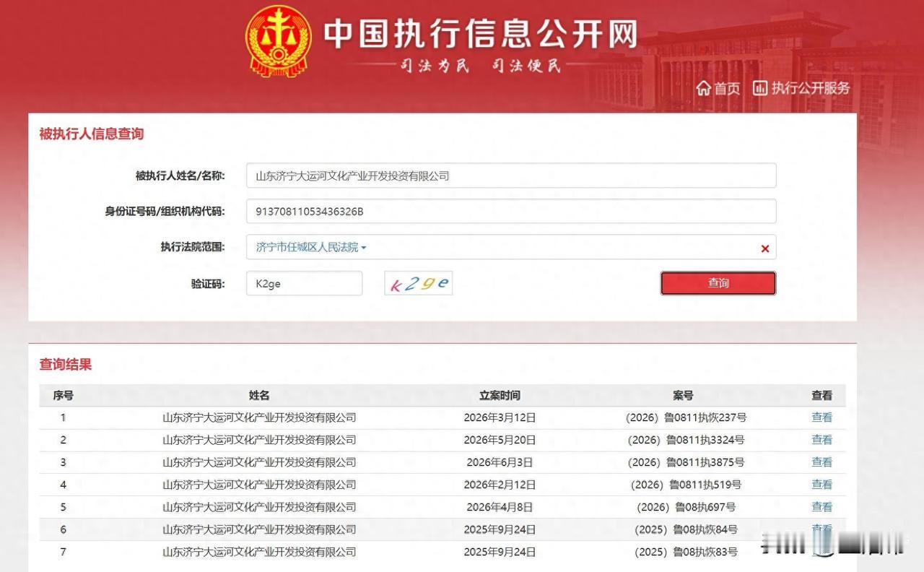The width and height of the screenshot is (924, 572).
Task: Refresh the k2ge captcha image
Action: tap(419, 283)
